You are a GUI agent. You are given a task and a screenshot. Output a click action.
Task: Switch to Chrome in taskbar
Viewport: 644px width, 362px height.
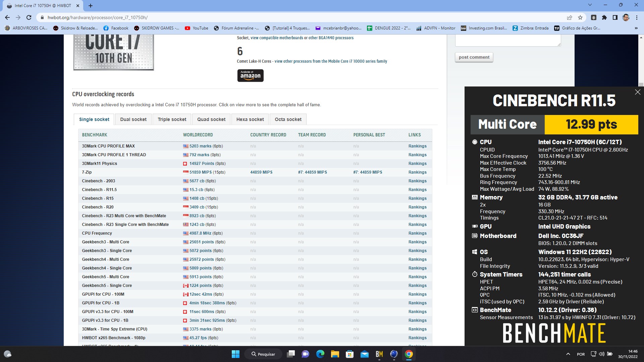pyautogui.click(x=409, y=354)
